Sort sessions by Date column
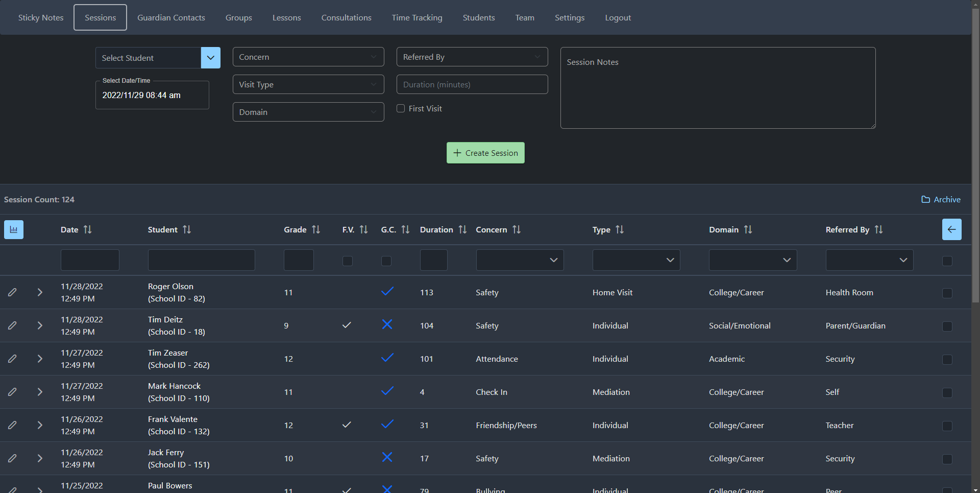This screenshot has height=493, width=980. coord(87,229)
